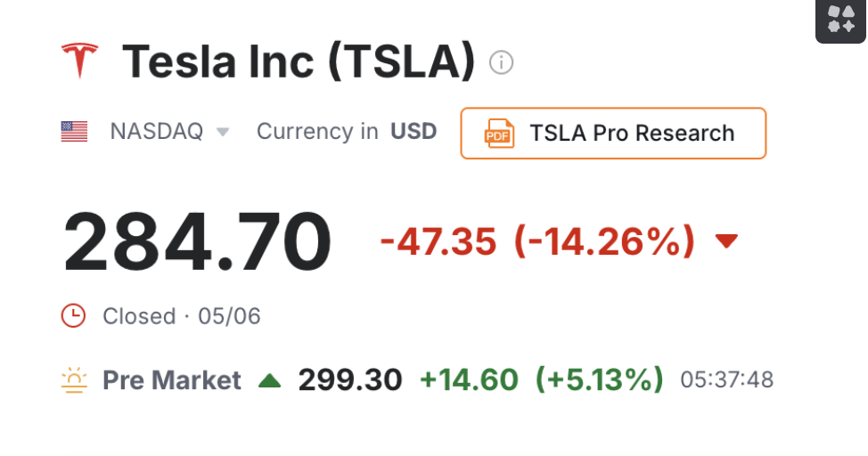Open TSLA Pro Research report
Image resolution: width=868 pixels, height=456 pixels.
pyautogui.click(x=613, y=134)
